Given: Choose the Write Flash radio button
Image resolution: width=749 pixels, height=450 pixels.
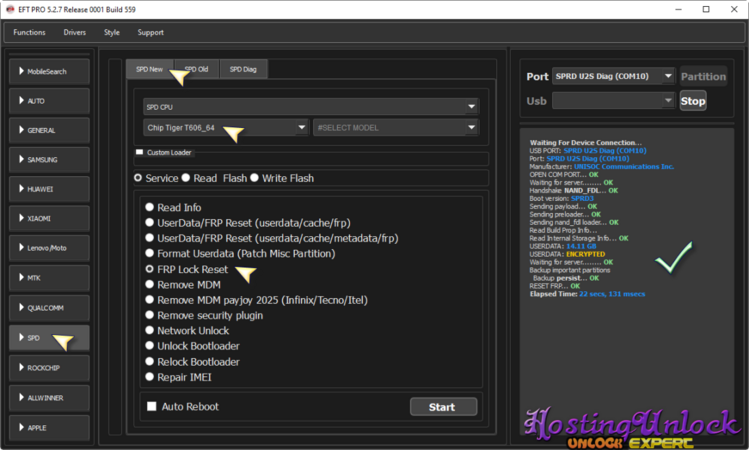Looking at the screenshot, I should [x=254, y=179].
